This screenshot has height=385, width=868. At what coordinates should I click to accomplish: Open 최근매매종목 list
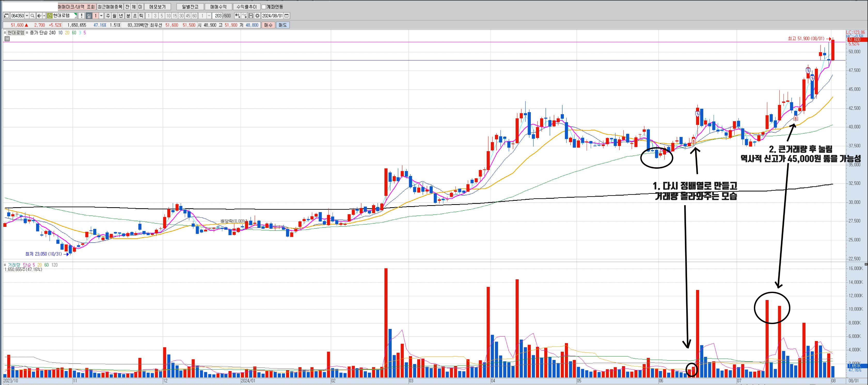[110, 7]
